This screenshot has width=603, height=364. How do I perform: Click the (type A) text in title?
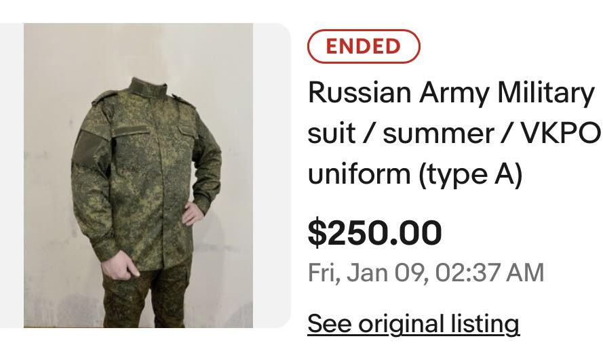[471, 175]
